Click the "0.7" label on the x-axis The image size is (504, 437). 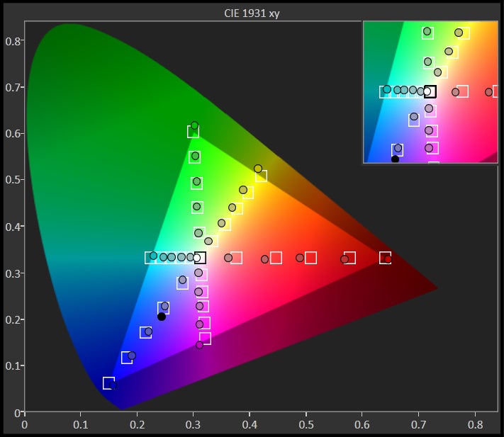tap(418, 425)
